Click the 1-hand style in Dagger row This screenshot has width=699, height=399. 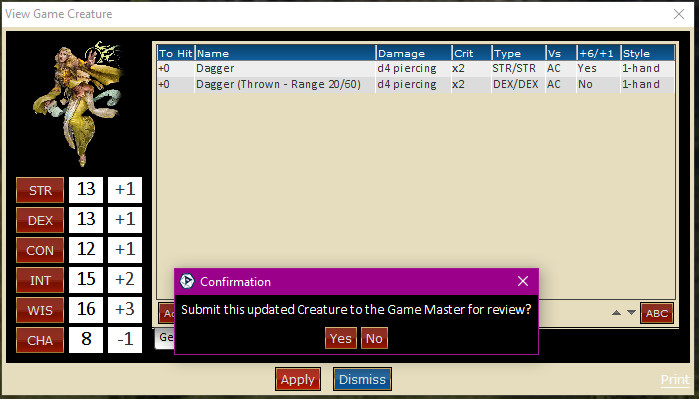click(x=641, y=68)
